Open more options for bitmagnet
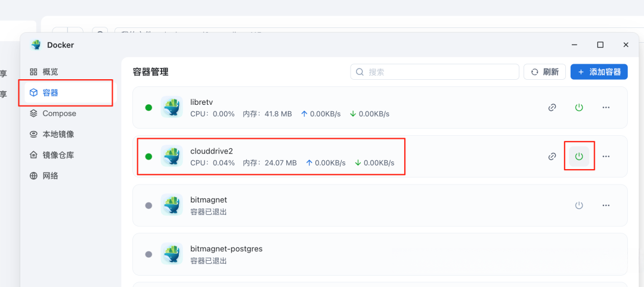This screenshot has height=287, width=644. pyautogui.click(x=606, y=205)
